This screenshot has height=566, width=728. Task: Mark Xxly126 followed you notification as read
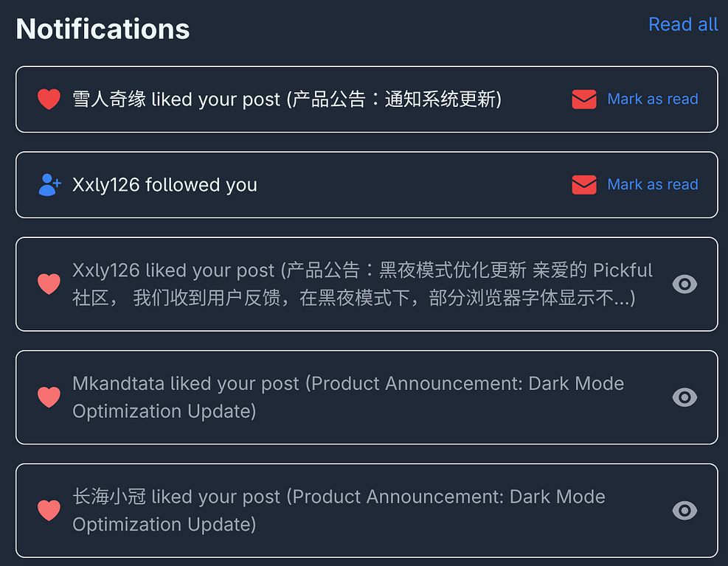click(x=652, y=185)
